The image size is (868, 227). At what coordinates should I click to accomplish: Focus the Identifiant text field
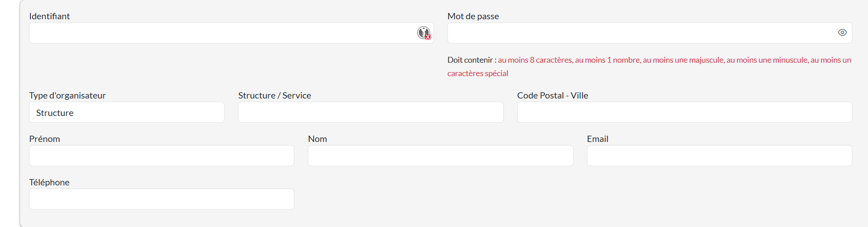point(219,33)
